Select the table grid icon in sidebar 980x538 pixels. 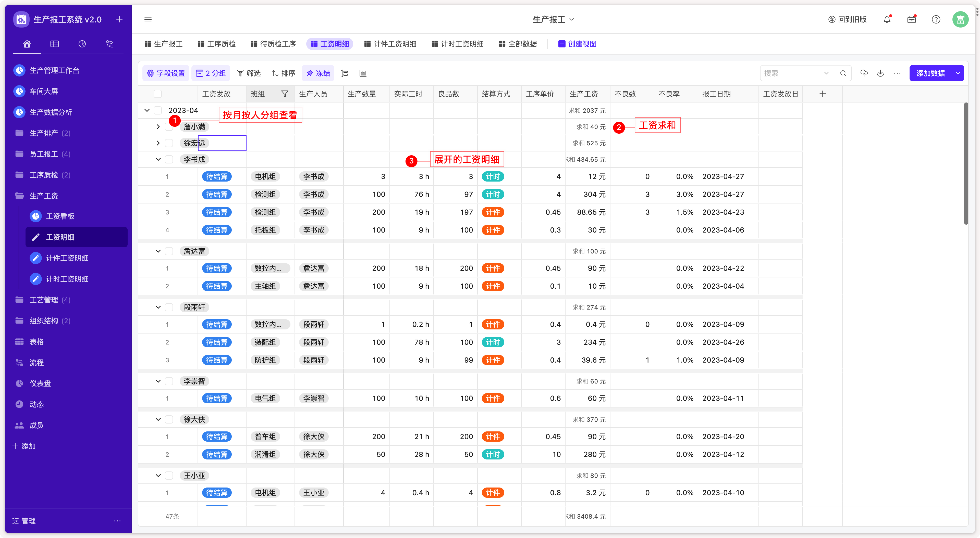click(x=54, y=44)
